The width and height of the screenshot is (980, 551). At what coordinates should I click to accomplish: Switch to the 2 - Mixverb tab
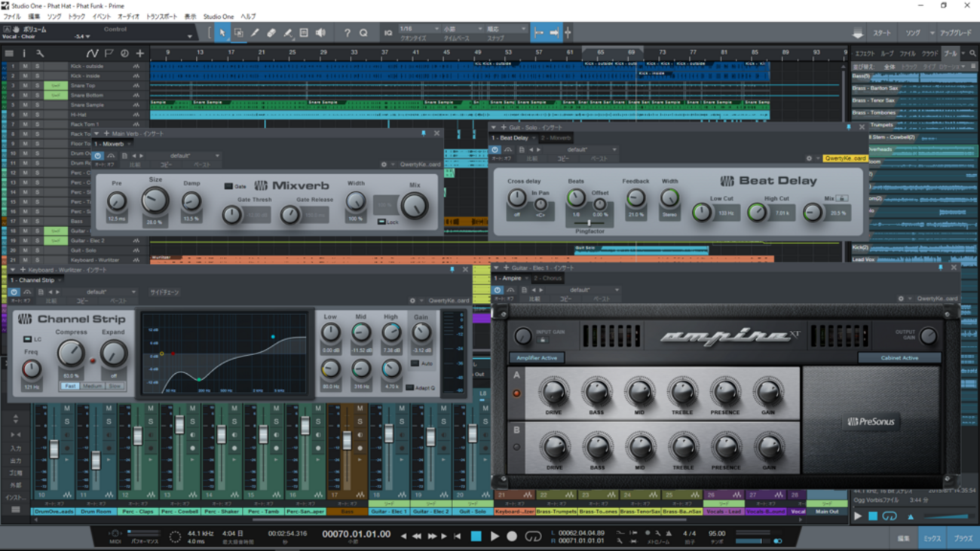[556, 138]
